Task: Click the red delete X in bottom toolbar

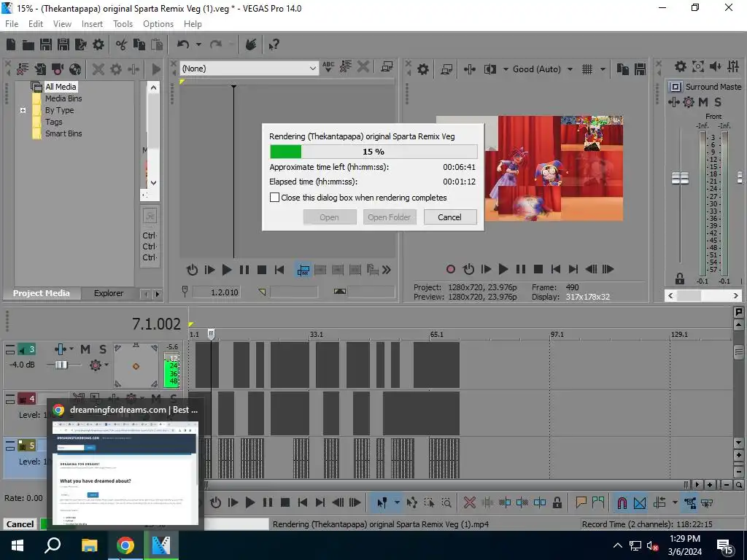Action: point(469,502)
